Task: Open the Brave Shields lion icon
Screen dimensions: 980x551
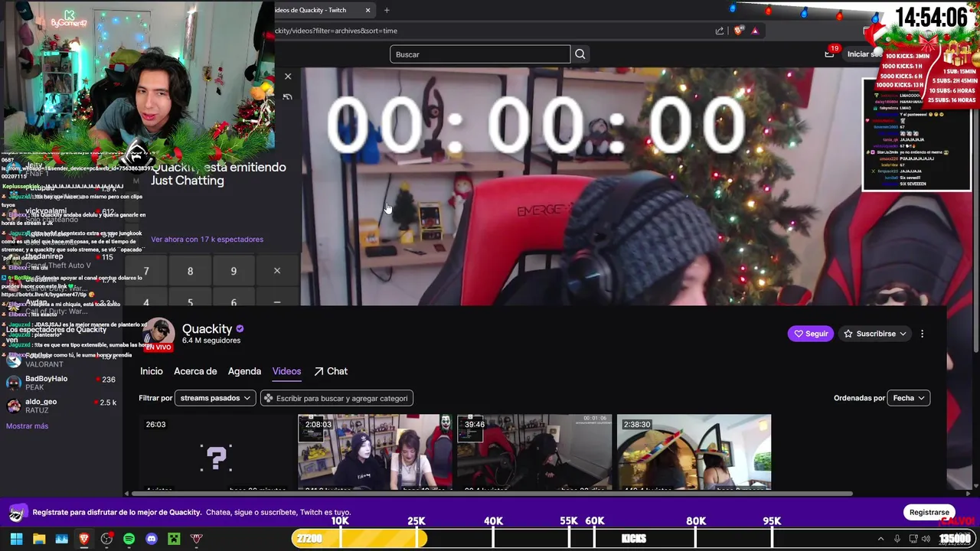Action: click(739, 31)
